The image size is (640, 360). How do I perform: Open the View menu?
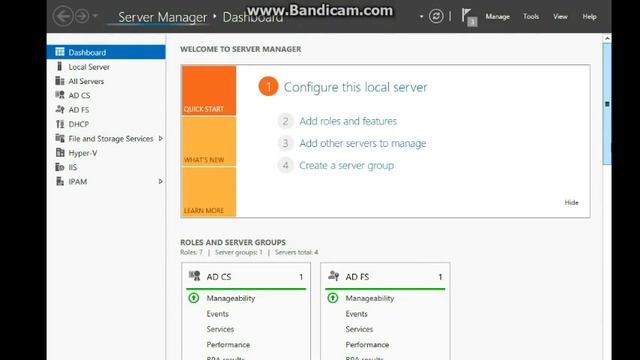560,16
